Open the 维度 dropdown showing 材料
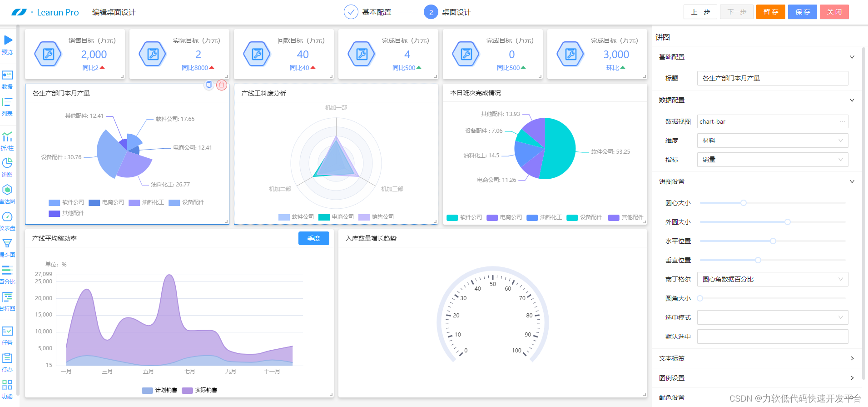 click(x=773, y=141)
